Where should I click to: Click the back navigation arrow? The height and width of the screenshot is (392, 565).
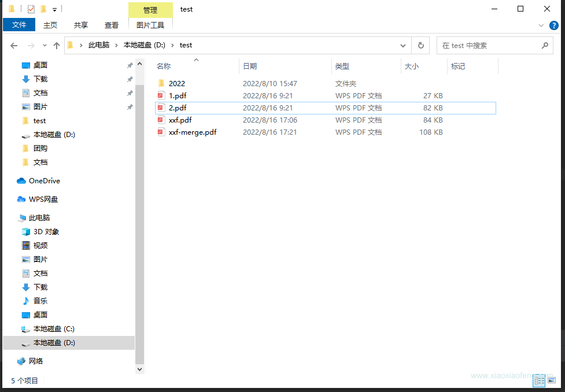[14, 46]
